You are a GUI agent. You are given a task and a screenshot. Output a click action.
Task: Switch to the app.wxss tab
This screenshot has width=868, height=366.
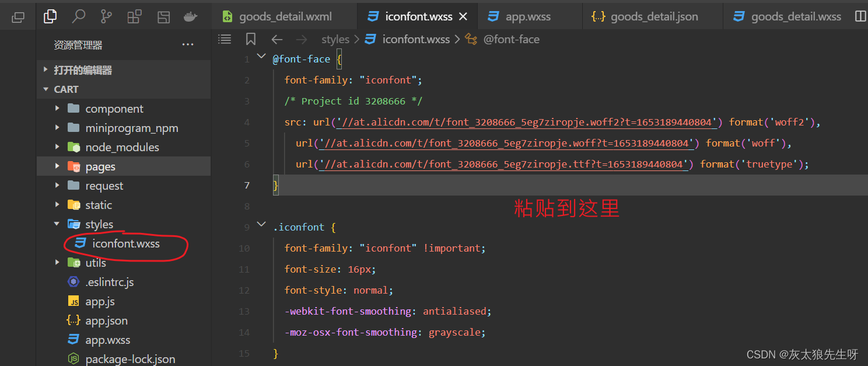530,16
